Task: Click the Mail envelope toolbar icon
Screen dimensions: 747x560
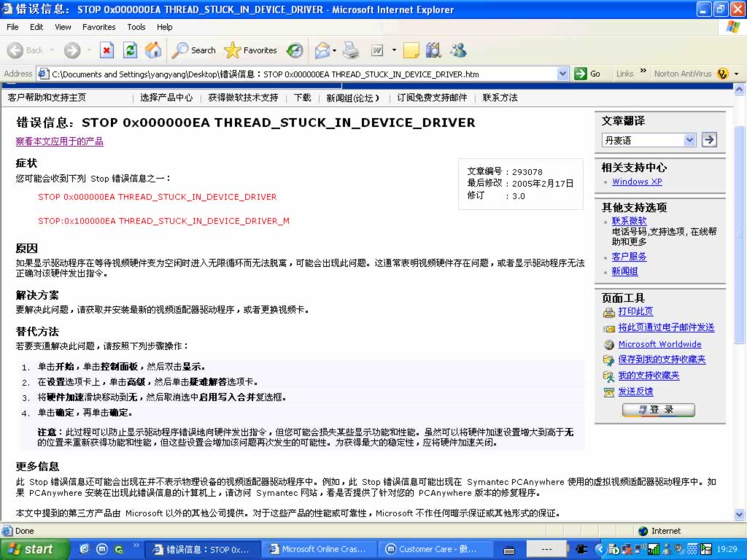Action: tap(322, 50)
